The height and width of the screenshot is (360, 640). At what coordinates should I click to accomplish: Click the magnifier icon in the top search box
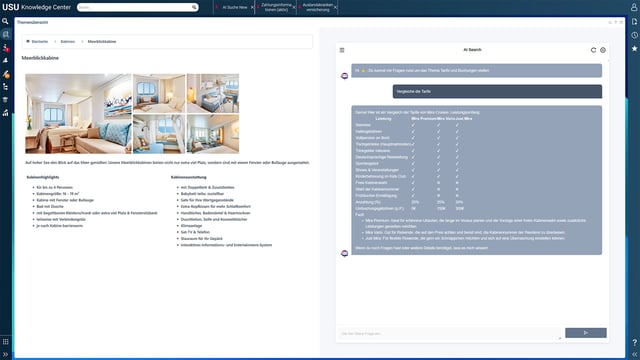pos(194,7)
